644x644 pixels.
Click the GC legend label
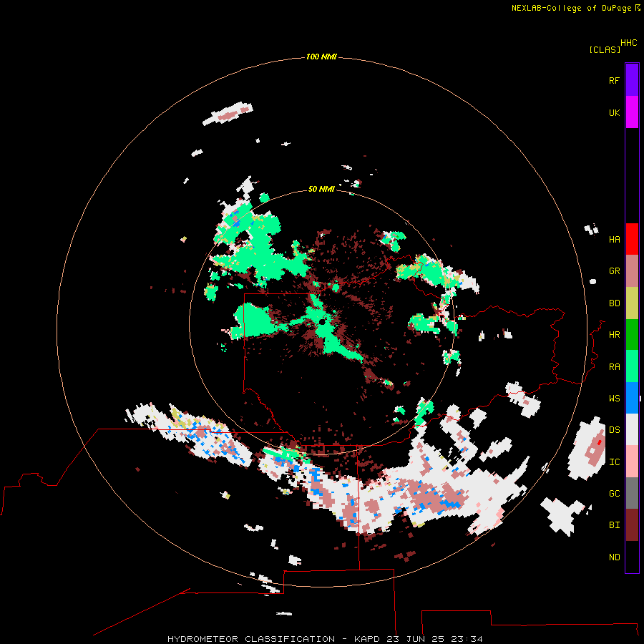coord(614,493)
